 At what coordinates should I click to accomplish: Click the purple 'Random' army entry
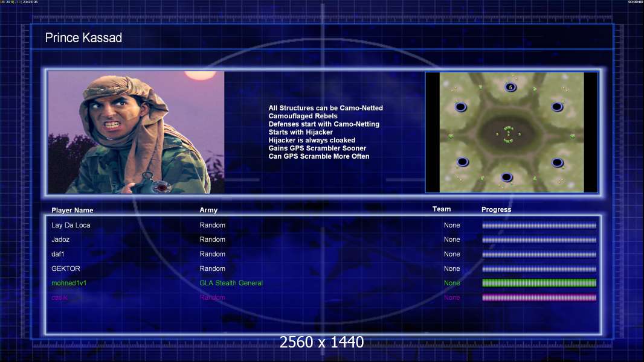pos(212,297)
